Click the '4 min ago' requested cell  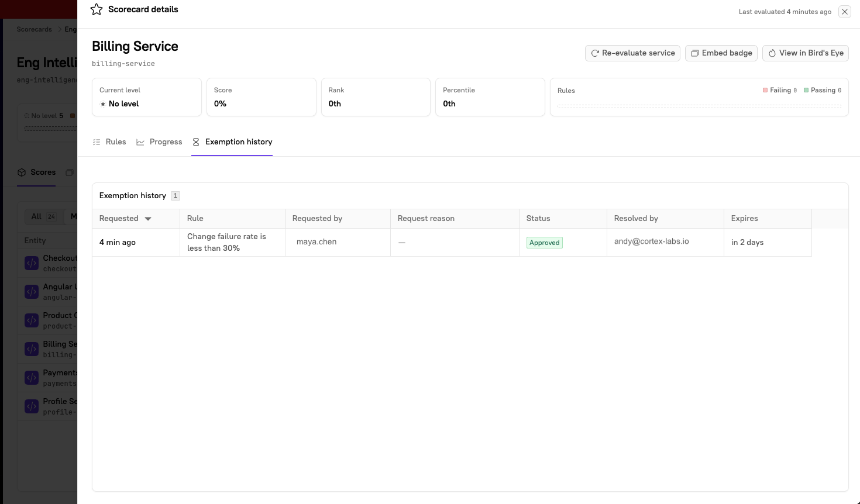coord(136,242)
